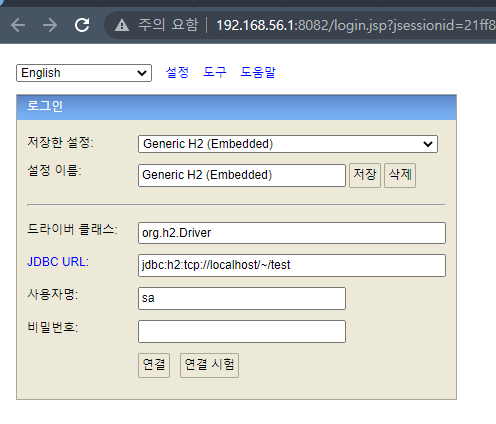Viewport: 496px width, 424px height.
Task: Click the 주의 요함 security label
Action: pos(168,25)
